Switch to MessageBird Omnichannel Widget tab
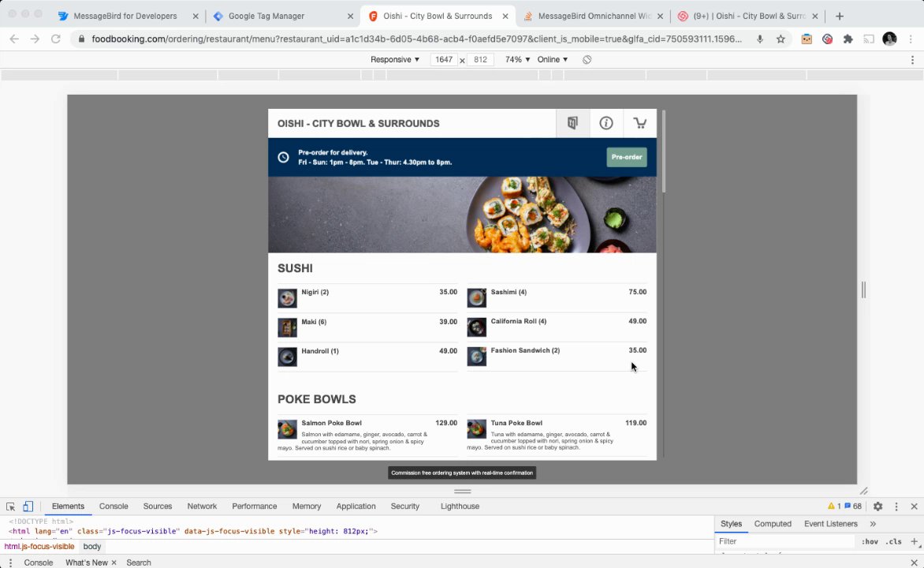Viewport: 924px width, 568px height. click(x=594, y=16)
